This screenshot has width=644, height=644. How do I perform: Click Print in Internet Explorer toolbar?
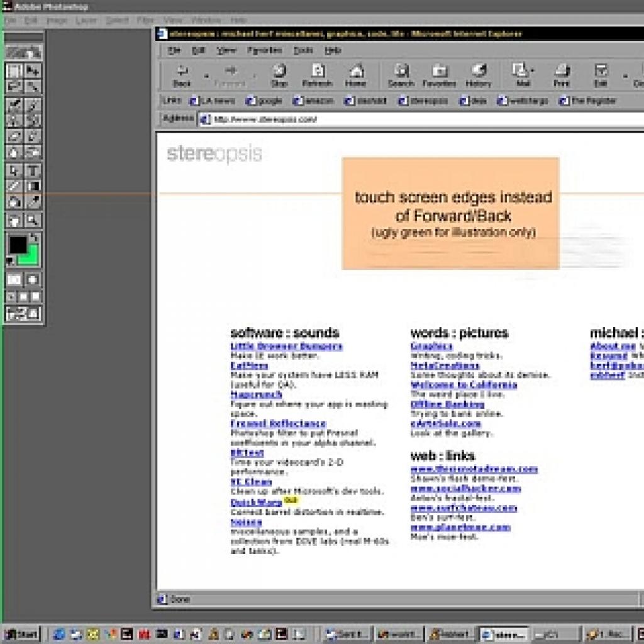562,75
